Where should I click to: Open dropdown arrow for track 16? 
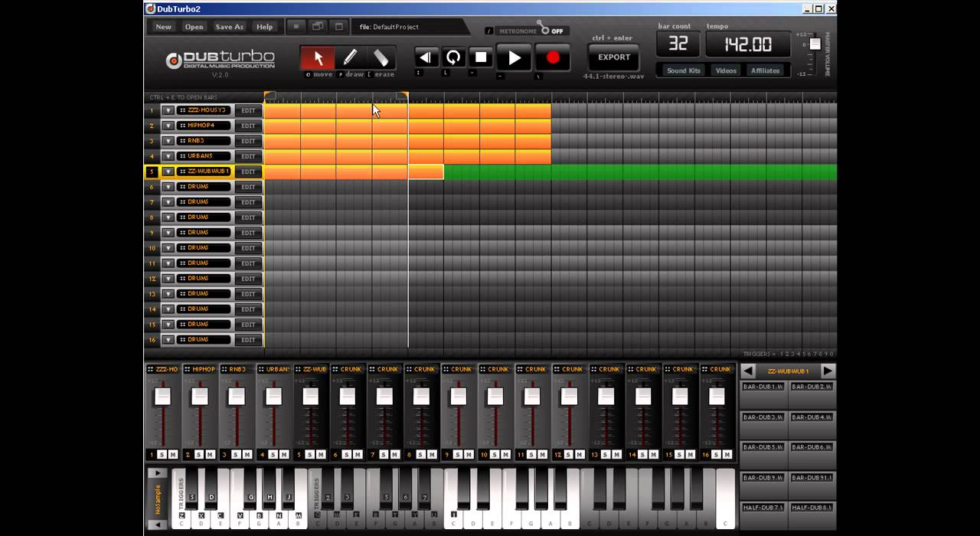(x=168, y=340)
